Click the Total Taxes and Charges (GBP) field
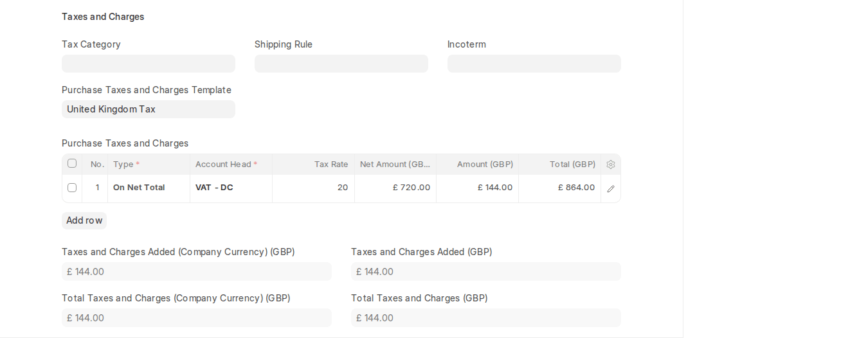The width and height of the screenshot is (868, 338). (486, 317)
